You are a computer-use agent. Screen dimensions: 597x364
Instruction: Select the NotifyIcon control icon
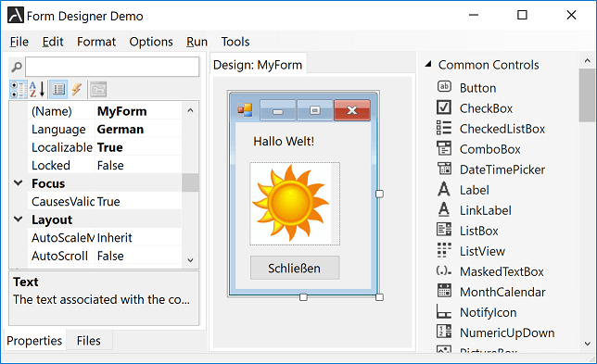coord(444,311)
